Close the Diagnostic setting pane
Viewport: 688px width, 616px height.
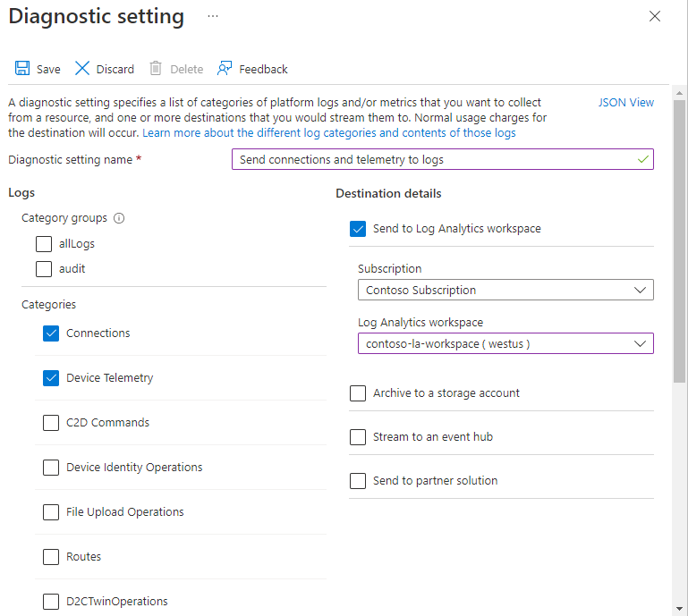click(x=655, y=17)
